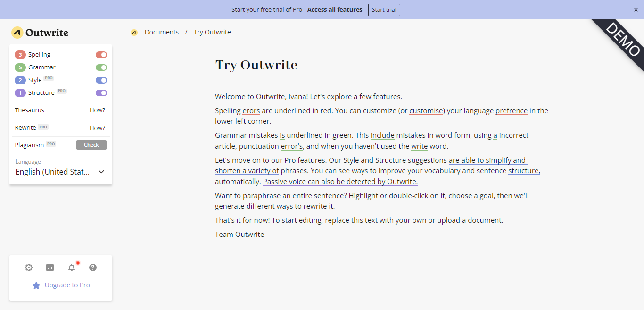Open the Rewrite How? link
Viewport: 644px width, 310px height.
(97, 128)
